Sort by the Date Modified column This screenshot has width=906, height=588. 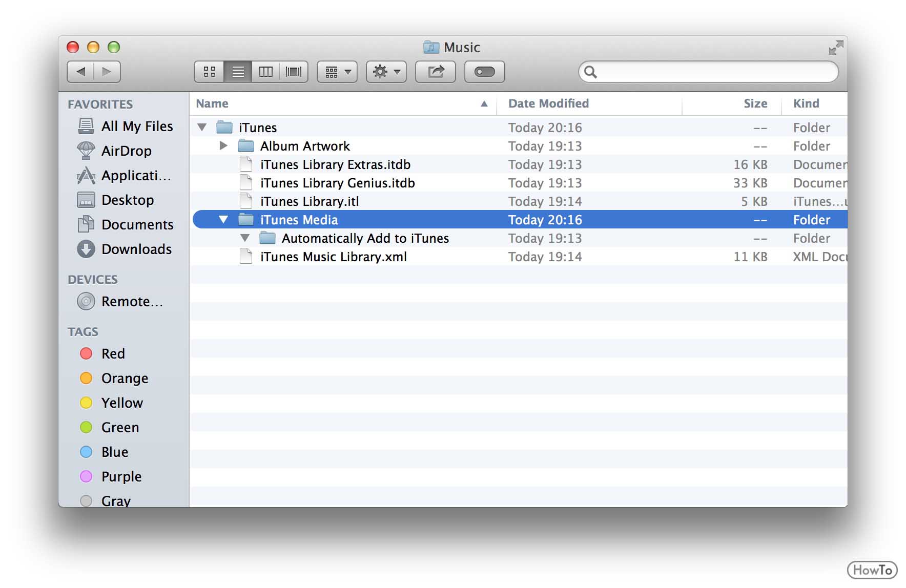coord(589,103)
